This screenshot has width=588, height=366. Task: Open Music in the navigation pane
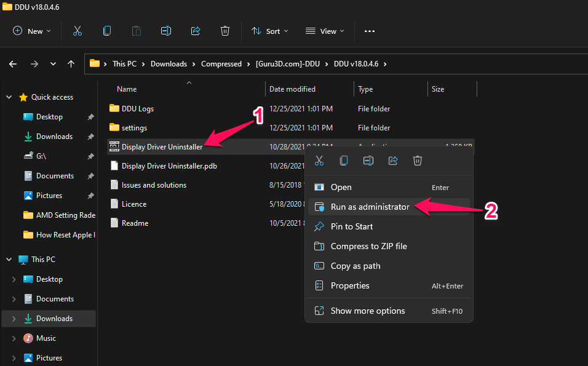pos(46,338)
